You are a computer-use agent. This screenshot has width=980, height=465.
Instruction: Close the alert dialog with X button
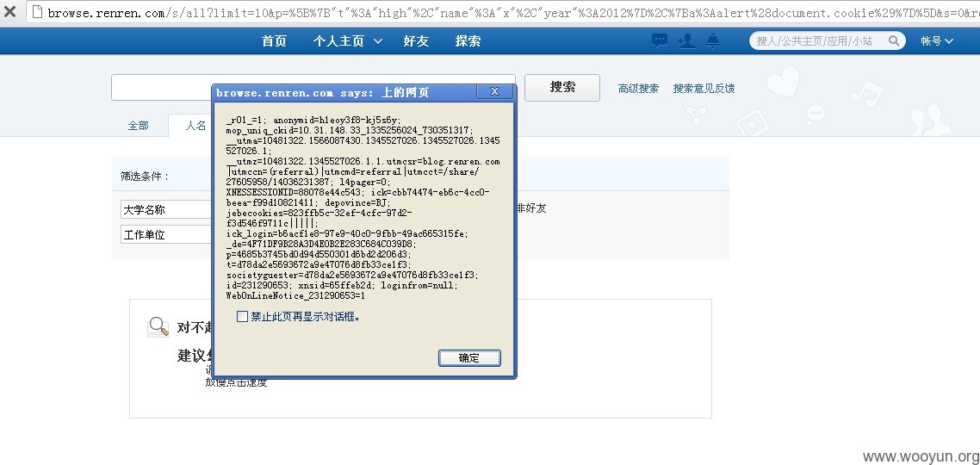pyautogui.click(x=494, y=91)
